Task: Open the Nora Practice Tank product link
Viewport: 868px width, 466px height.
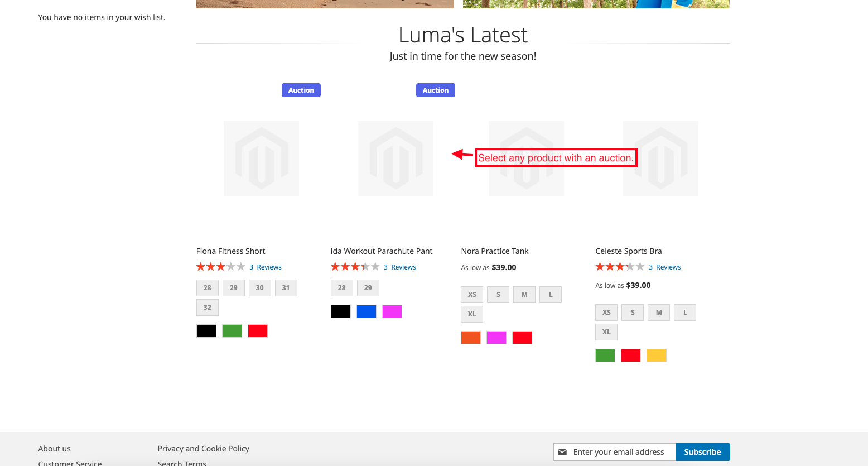Action: [x=494, y=251]
